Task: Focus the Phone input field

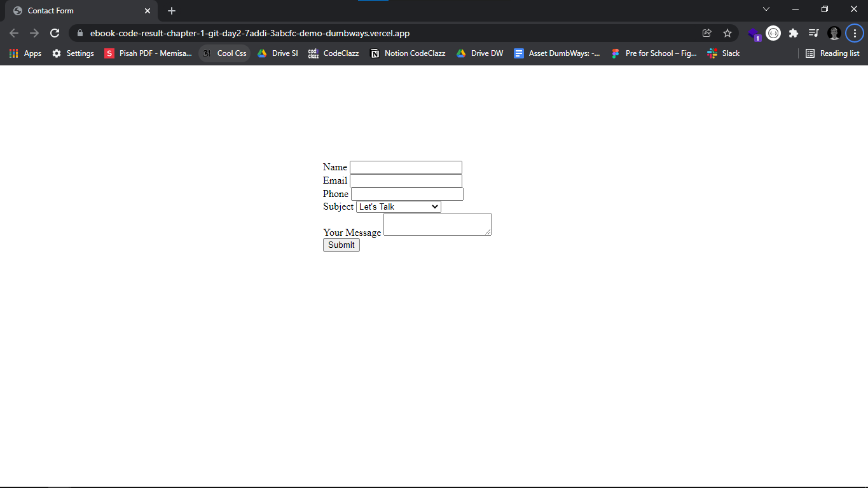Action: (407, 194)
